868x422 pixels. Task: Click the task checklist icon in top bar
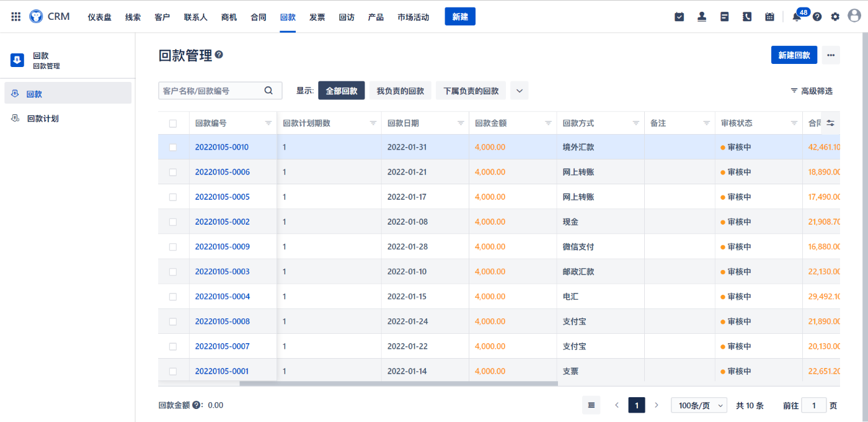(x=679, y=17)
